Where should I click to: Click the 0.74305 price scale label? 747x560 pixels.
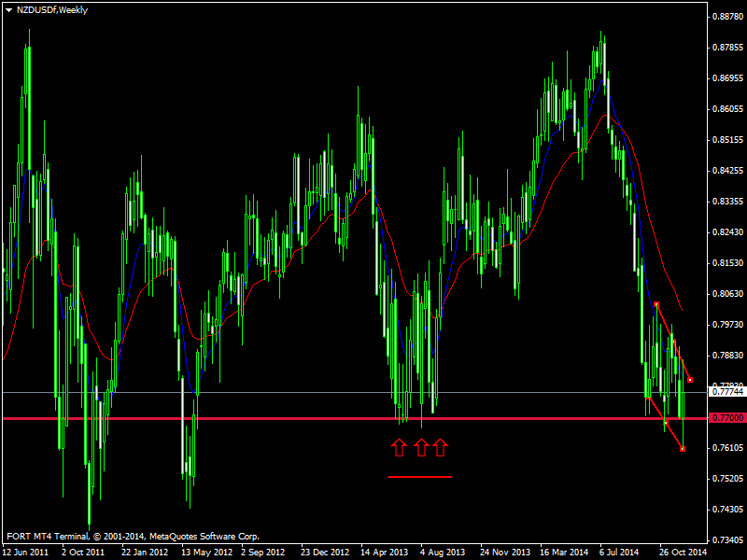[x=728, y=510]
